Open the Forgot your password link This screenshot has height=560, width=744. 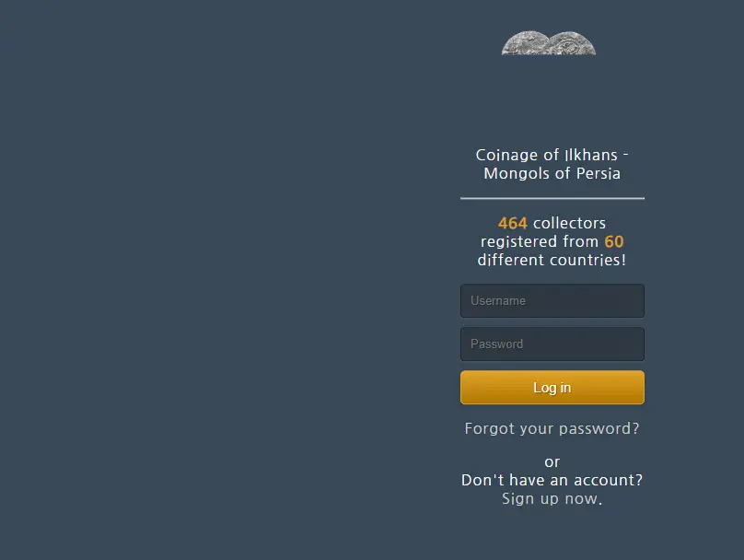pyautogui.click(x=552, y=428)
